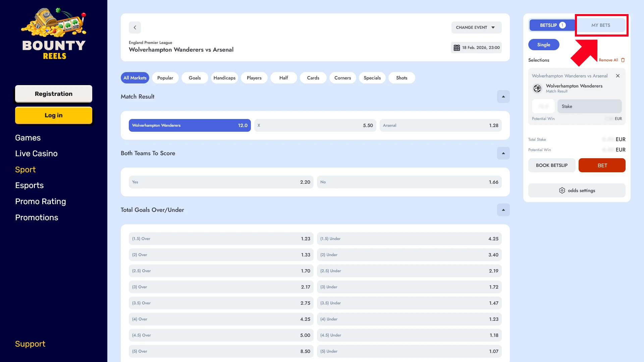644x362 pixels.
Task: Open the calendar icon next to the match date
Action: 457,47
